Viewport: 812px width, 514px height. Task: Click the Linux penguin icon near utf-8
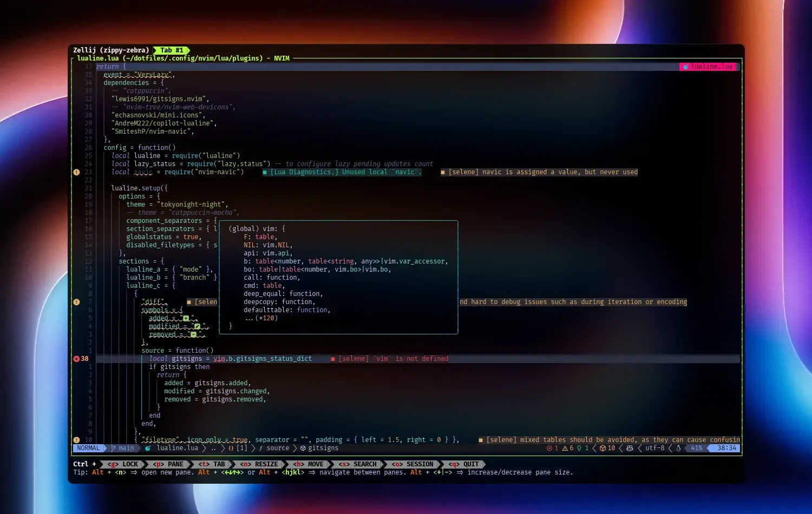(678, 448)
